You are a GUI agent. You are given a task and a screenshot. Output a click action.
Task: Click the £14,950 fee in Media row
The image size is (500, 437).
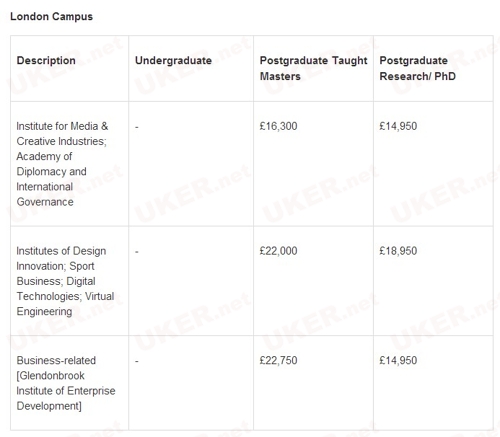point(398,126)
